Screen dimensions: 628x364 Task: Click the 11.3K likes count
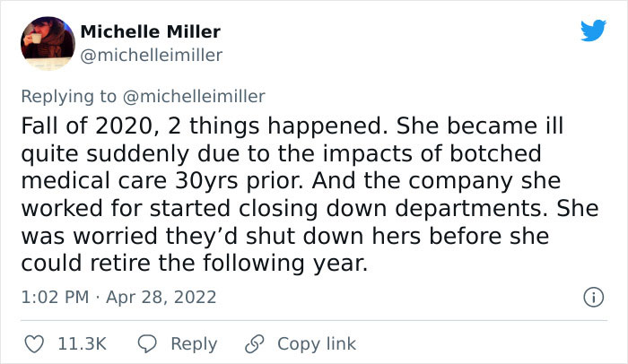(83, 343)
